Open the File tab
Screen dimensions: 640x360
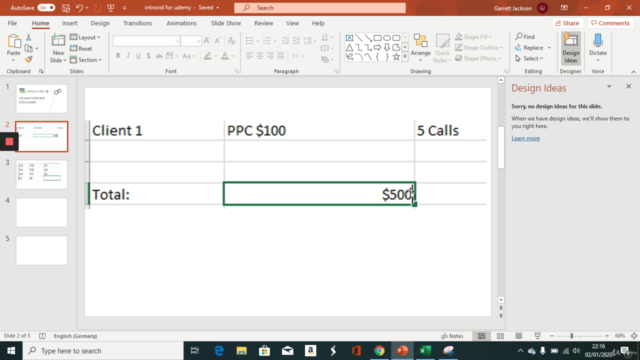point(12,23)
